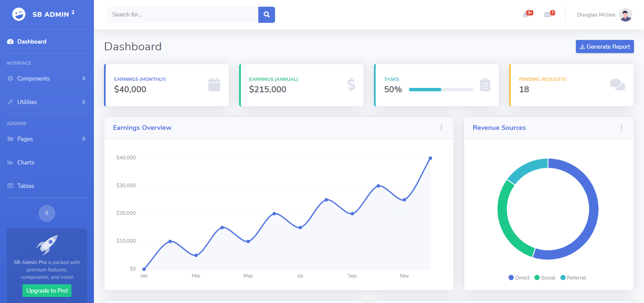
Task: Open the alerts bell notifications
Action: click(526, 15)
